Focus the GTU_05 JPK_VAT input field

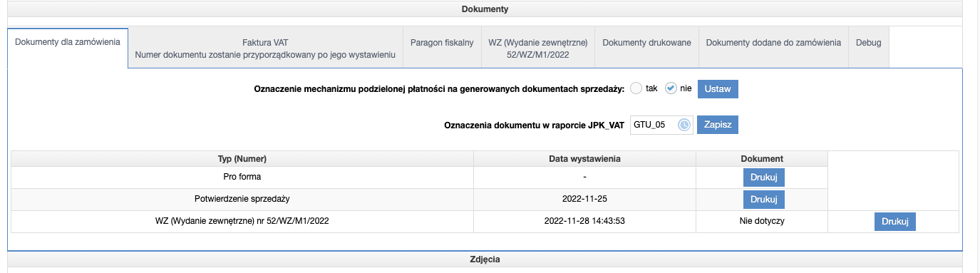point(661,125)
